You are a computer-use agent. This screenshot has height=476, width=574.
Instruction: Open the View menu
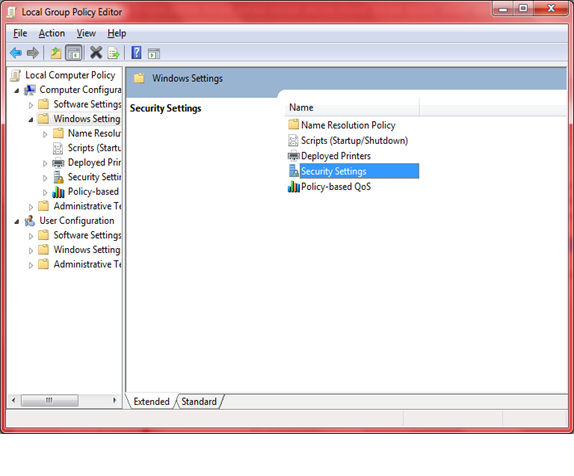86,33
